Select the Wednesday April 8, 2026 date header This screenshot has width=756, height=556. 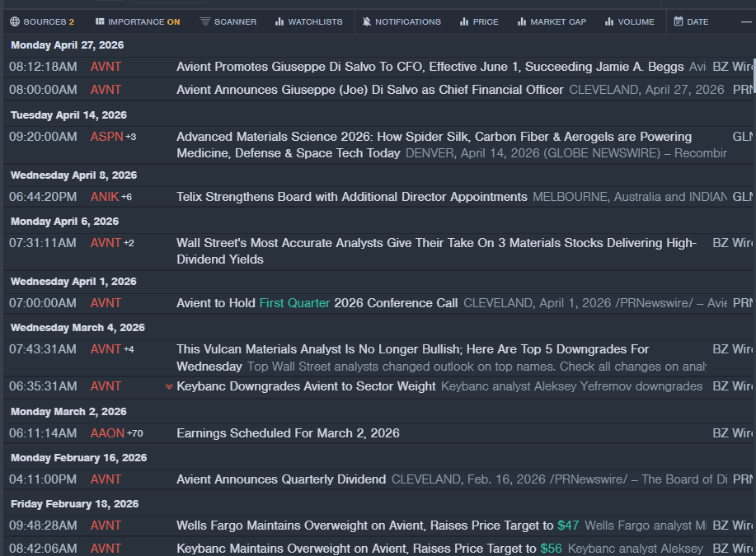point(73,175)
